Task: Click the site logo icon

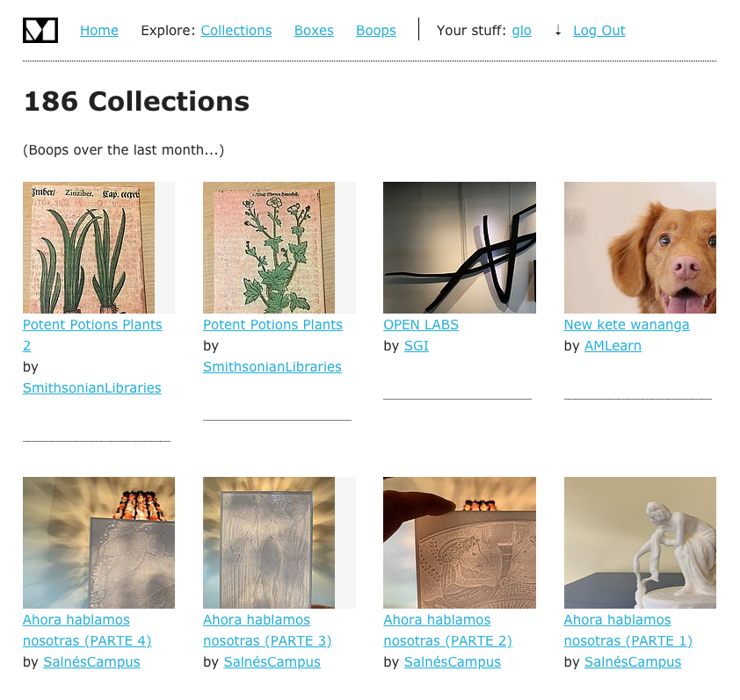Action: (40, 29)
